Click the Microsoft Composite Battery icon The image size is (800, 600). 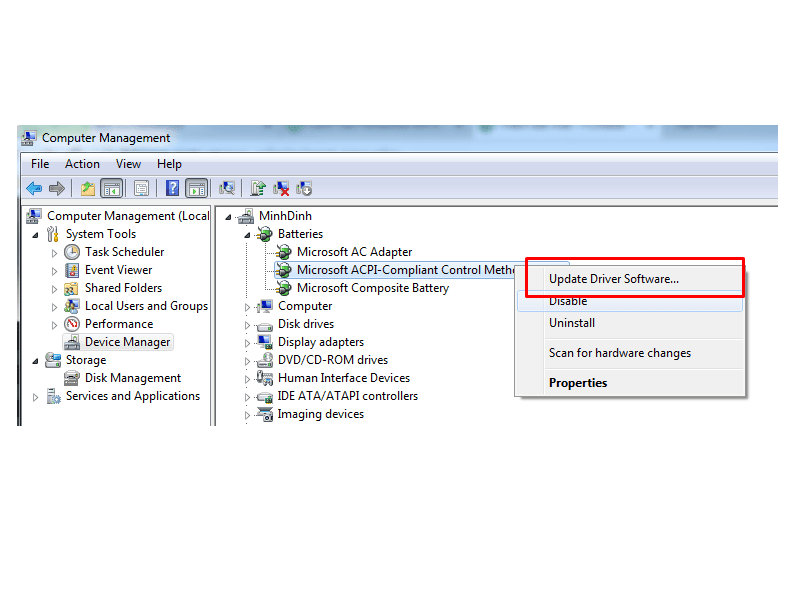click(284, 288)
